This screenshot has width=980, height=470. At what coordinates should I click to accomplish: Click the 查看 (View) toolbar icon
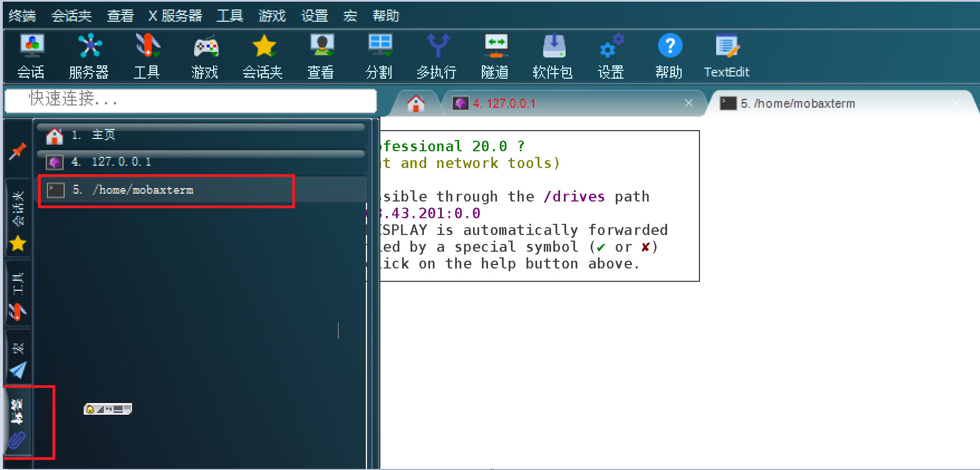pyautogui.click(x=321, y=56)
